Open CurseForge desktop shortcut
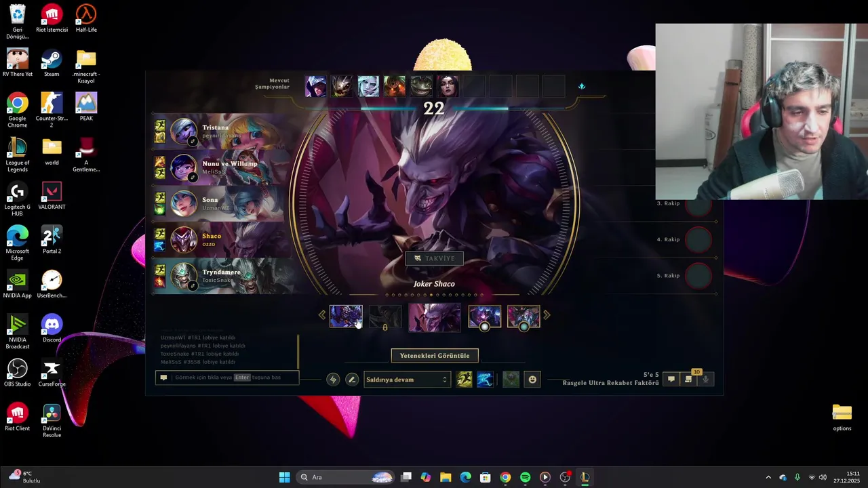This screenshot has height=488, width=868. point(52,373)
